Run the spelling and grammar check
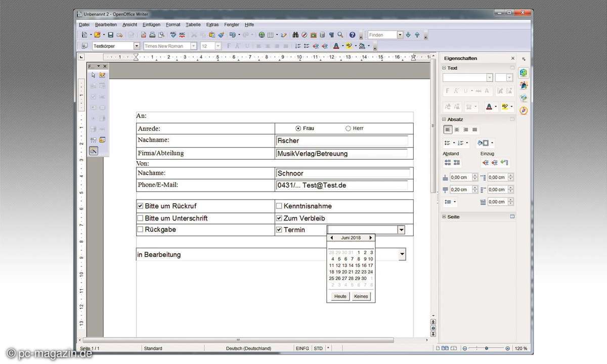 click(174, 35)
